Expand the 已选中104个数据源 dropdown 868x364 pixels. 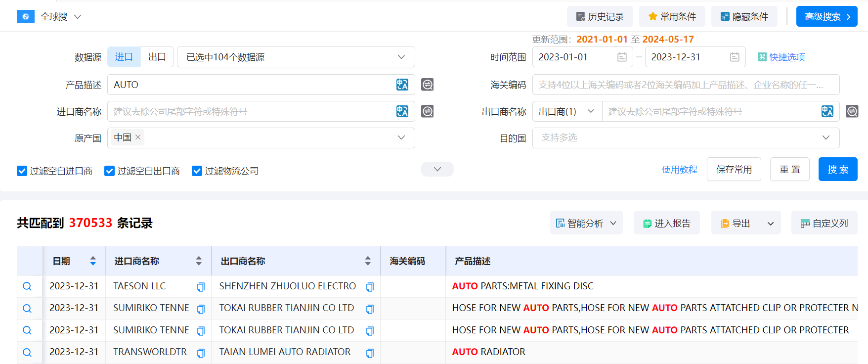(296, 57)
